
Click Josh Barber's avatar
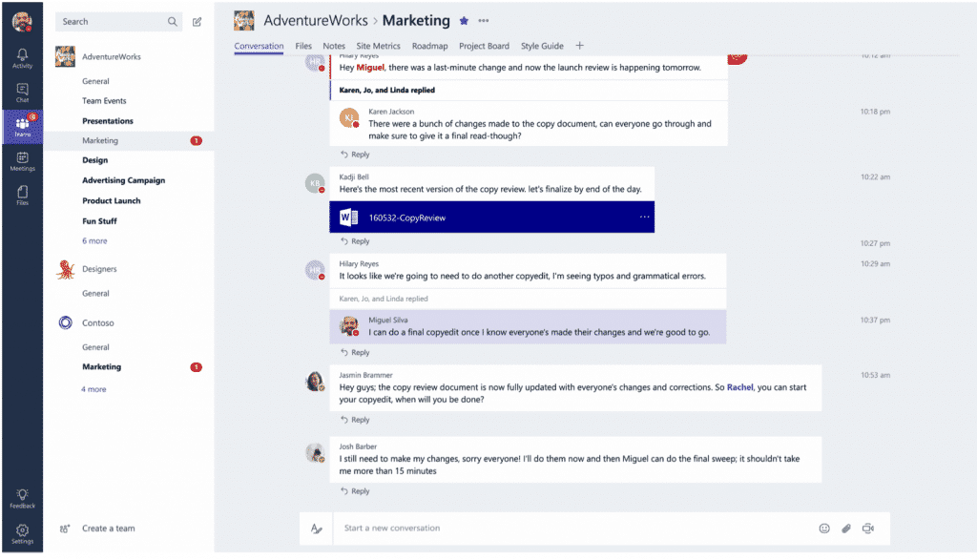click(x=315, y=453)
